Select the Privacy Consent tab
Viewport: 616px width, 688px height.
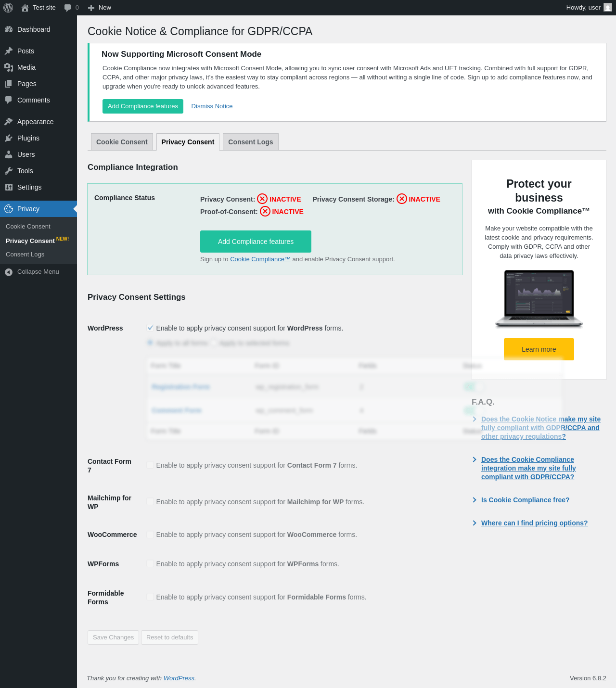[188, 142]
